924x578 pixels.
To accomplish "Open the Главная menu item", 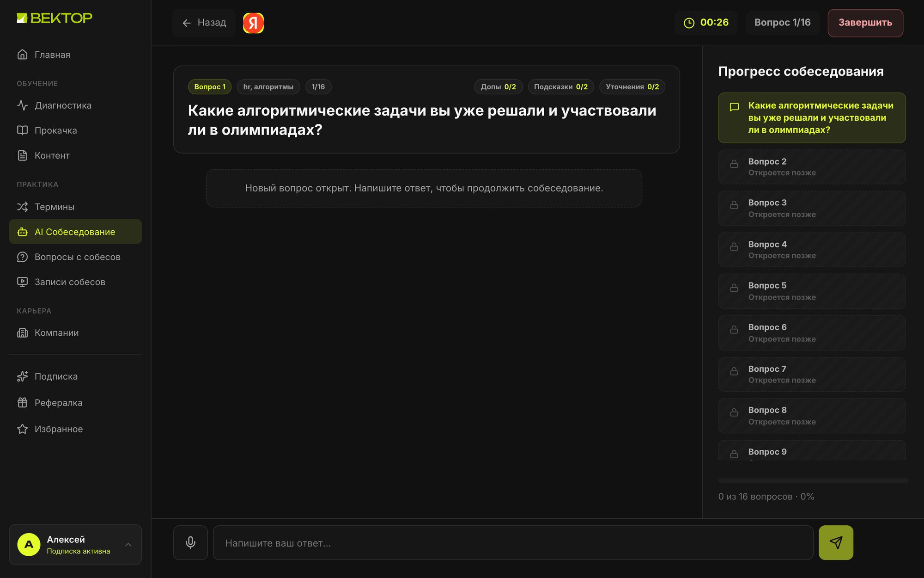I will click(x=75, y=55).
